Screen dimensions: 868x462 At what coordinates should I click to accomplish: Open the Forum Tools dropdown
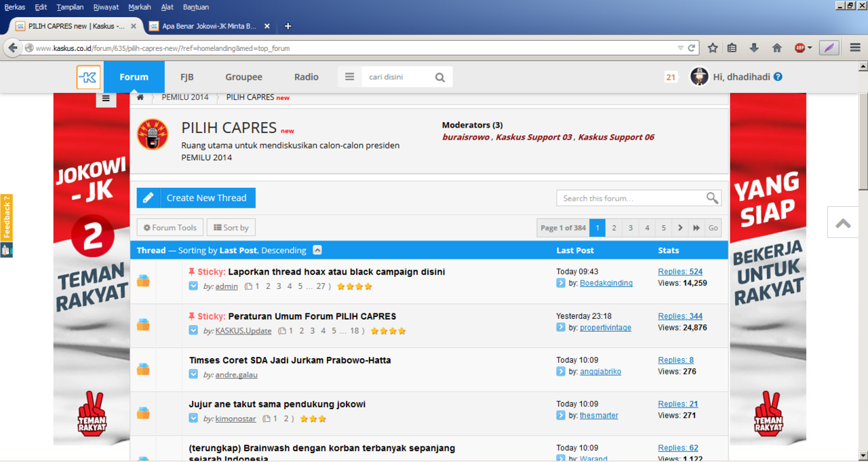point(170,228)
